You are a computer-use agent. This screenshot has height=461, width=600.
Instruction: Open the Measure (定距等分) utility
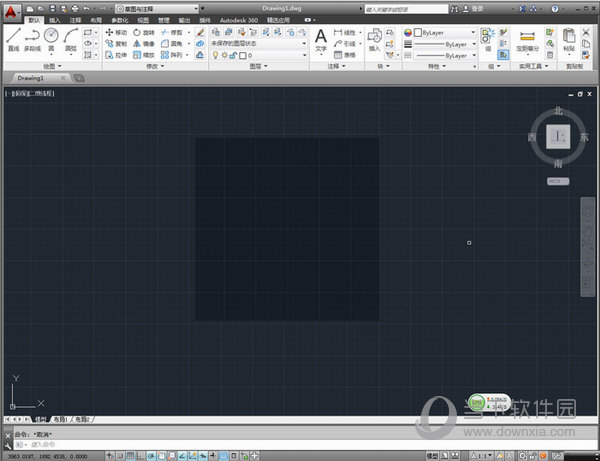528,41
